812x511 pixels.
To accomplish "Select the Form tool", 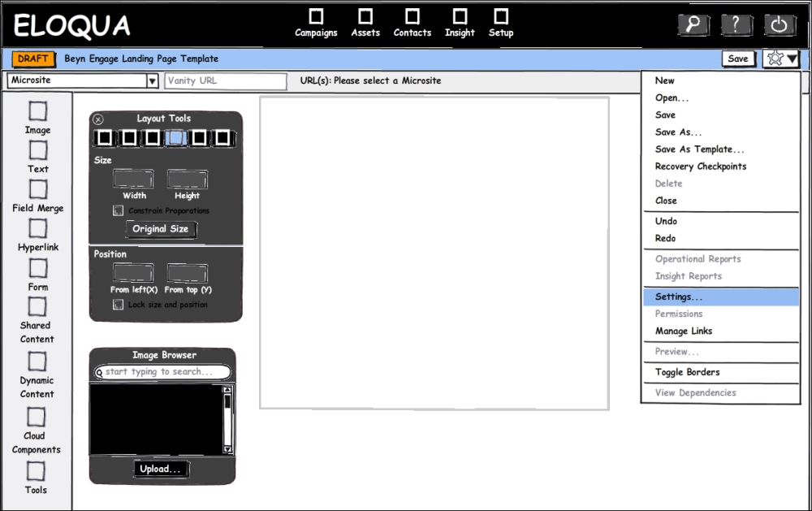I will click(37, 268).
